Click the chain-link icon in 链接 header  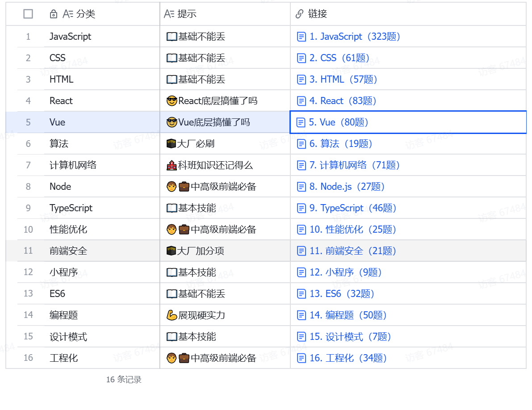coord(299,14)
